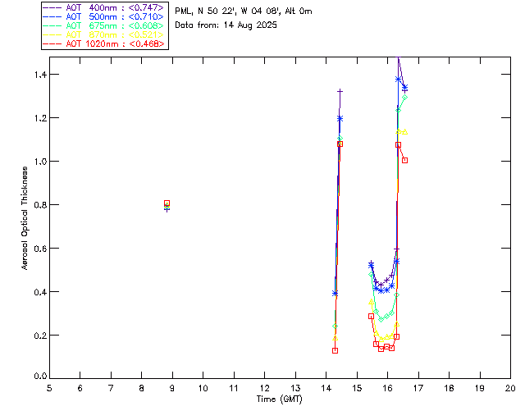This screenshot has width=525, height=420.
Task: Click the Time (GMT) axis label
Action: [x=280, y=399]
